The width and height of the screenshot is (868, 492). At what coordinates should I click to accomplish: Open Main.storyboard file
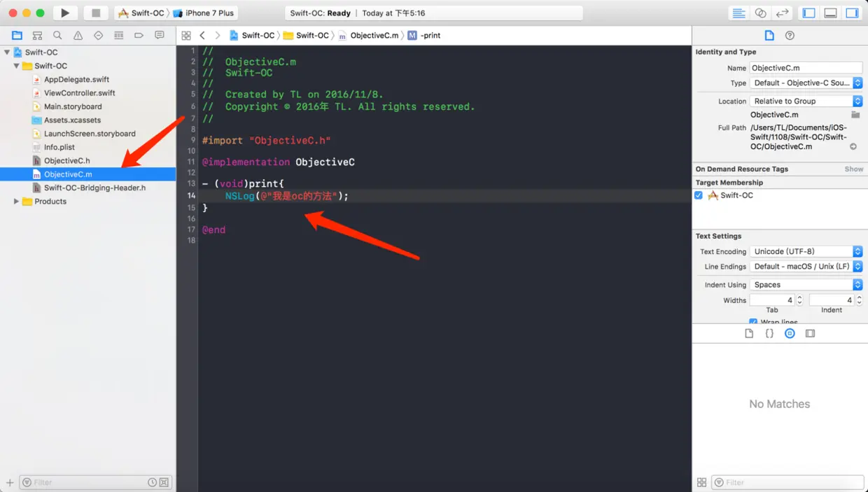73,106
